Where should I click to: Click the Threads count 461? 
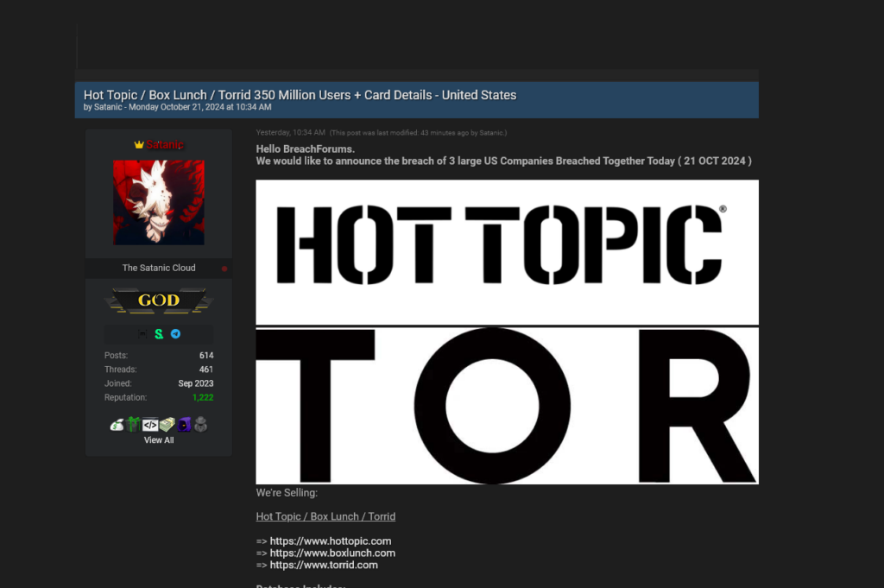pyautogui.click(x=206, y=370)
